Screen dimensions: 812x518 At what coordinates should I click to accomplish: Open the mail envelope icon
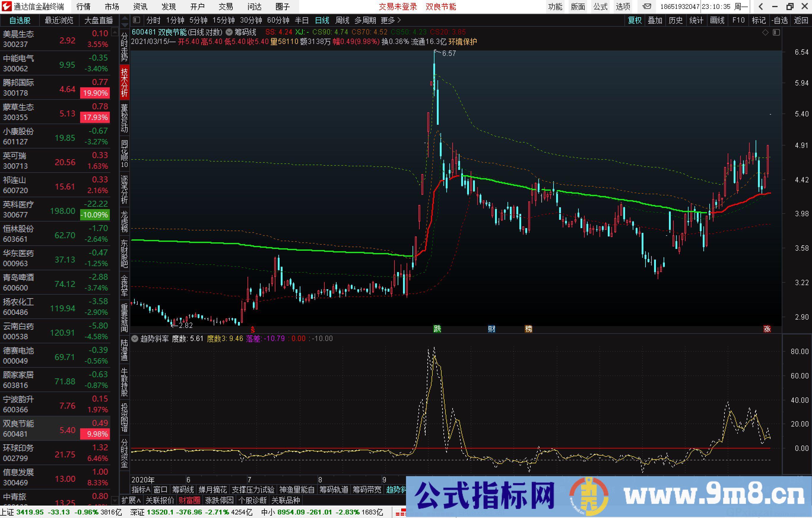646,7
